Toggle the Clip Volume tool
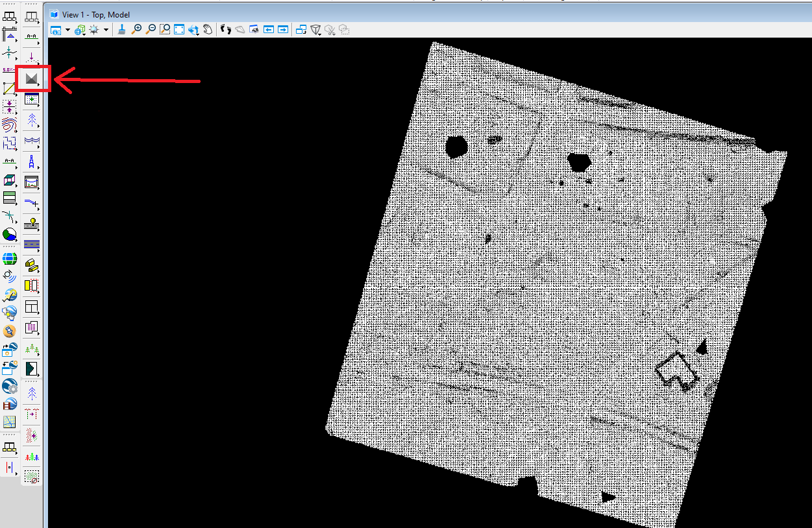The image size is (812, 528). 316,29
